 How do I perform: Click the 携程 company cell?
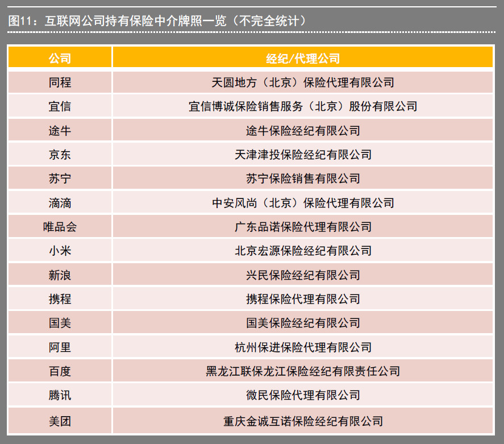click(60, 298)
